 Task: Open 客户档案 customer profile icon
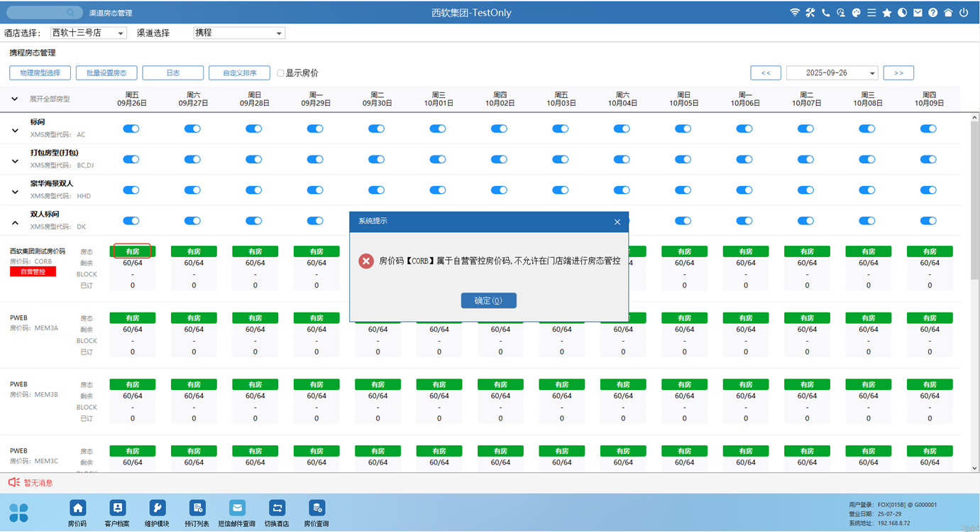click(x=118, y=509)
